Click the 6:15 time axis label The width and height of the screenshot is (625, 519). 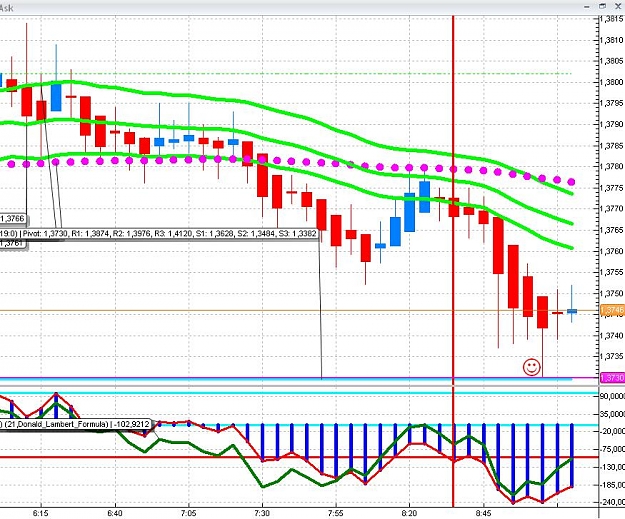point(41,513)
